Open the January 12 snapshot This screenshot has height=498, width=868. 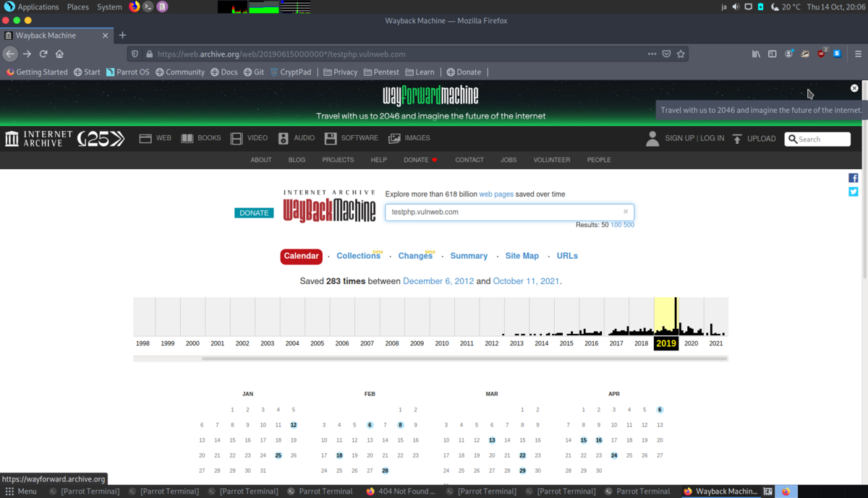294,425
